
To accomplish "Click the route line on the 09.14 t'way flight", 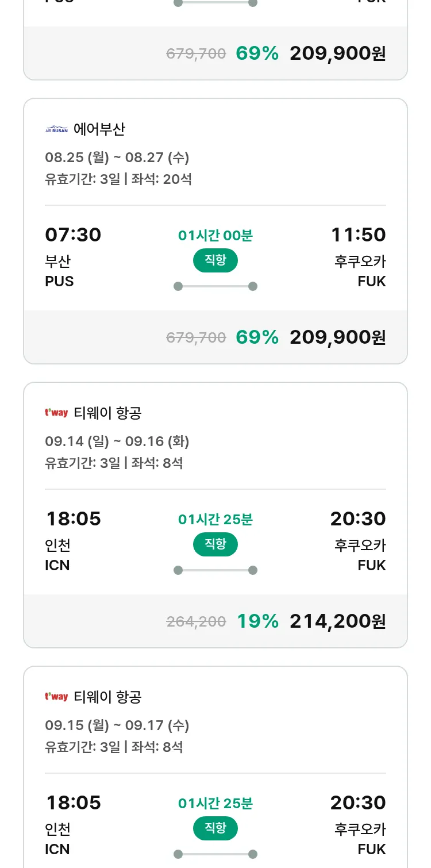I will (x=215, y=570).
